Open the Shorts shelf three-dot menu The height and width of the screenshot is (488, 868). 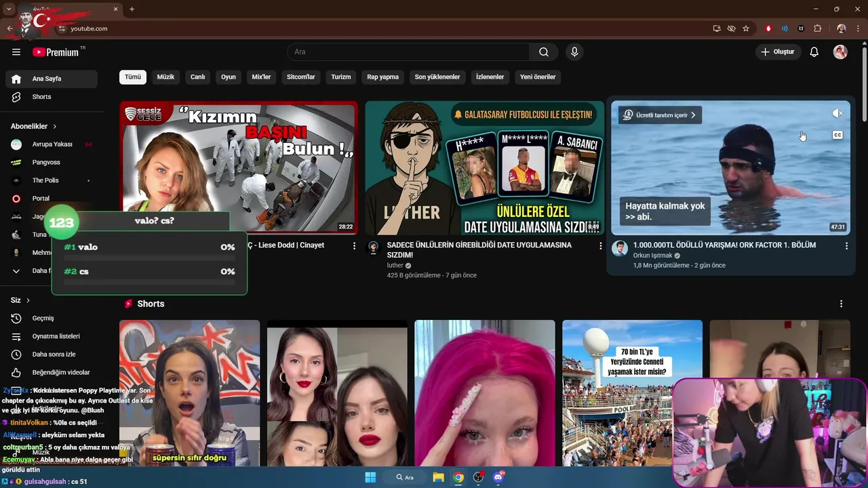pos(842,304)
